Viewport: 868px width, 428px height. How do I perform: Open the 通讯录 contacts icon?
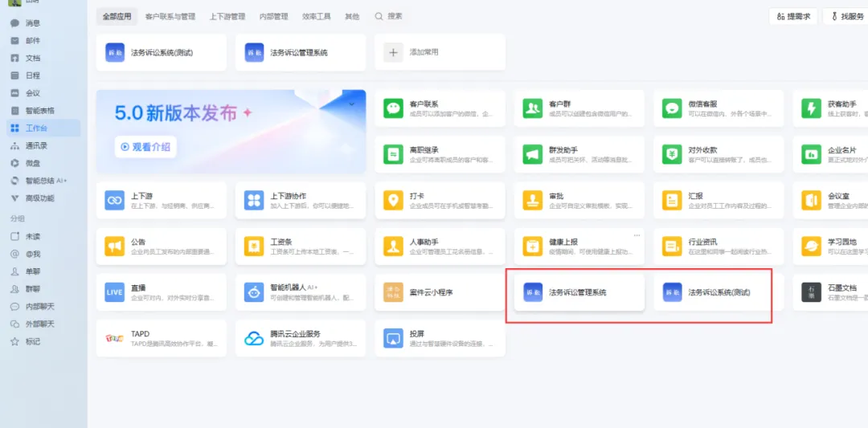pos(15,146)
